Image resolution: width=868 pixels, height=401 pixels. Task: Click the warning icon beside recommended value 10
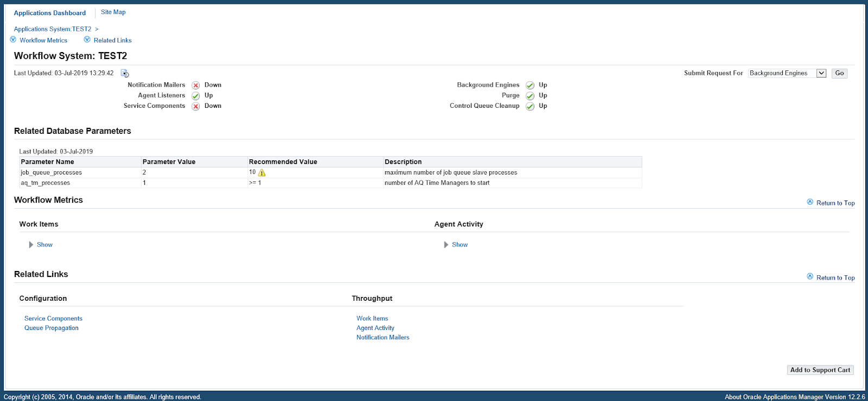tap(262, 173)
